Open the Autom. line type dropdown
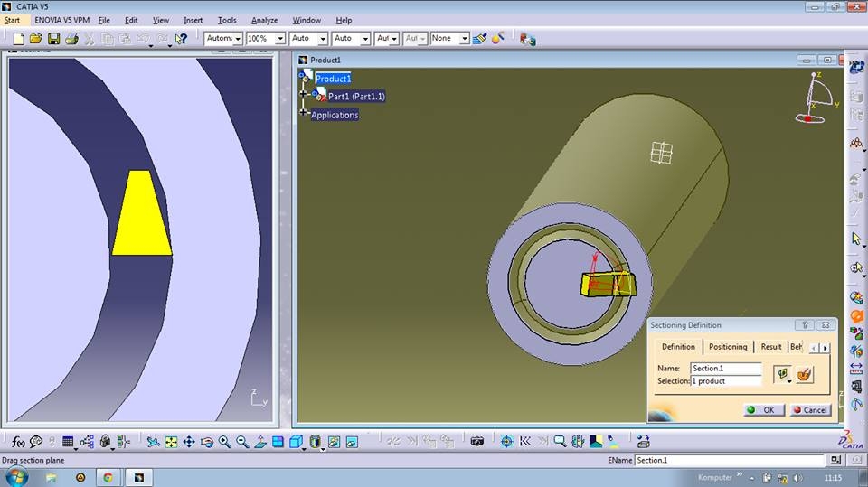This screenshot has width=868, height=487. click(238, 39)
